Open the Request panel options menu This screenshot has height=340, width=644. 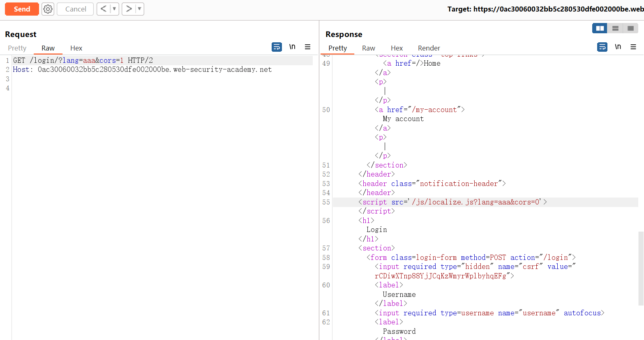pos(307,47)
